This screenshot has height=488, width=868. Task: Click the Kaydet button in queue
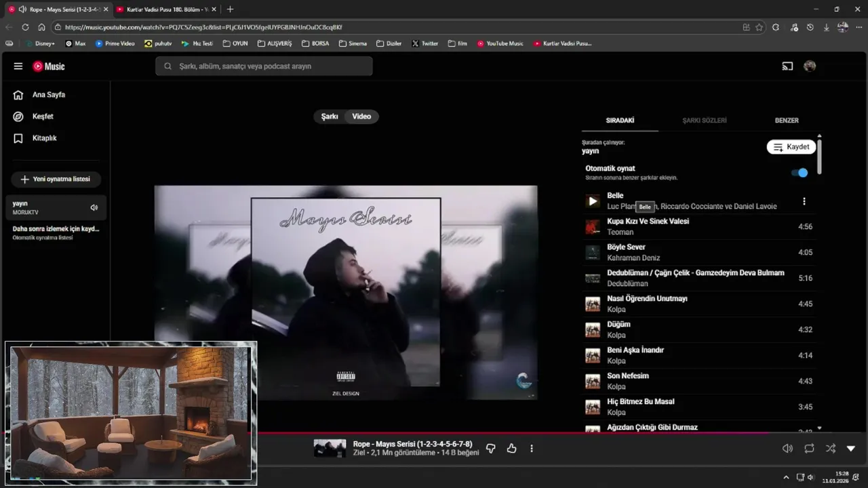tap(791, 147)
